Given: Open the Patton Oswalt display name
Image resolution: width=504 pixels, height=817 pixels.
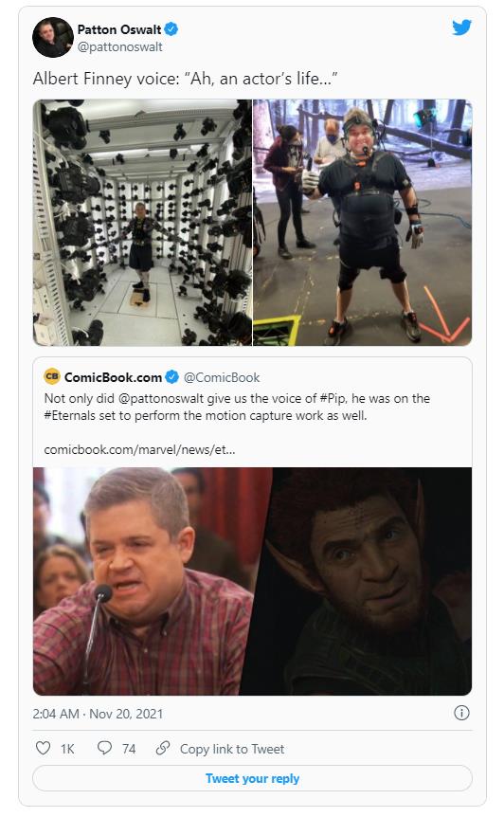Looking at the screenshot, I should coord(119,29).
